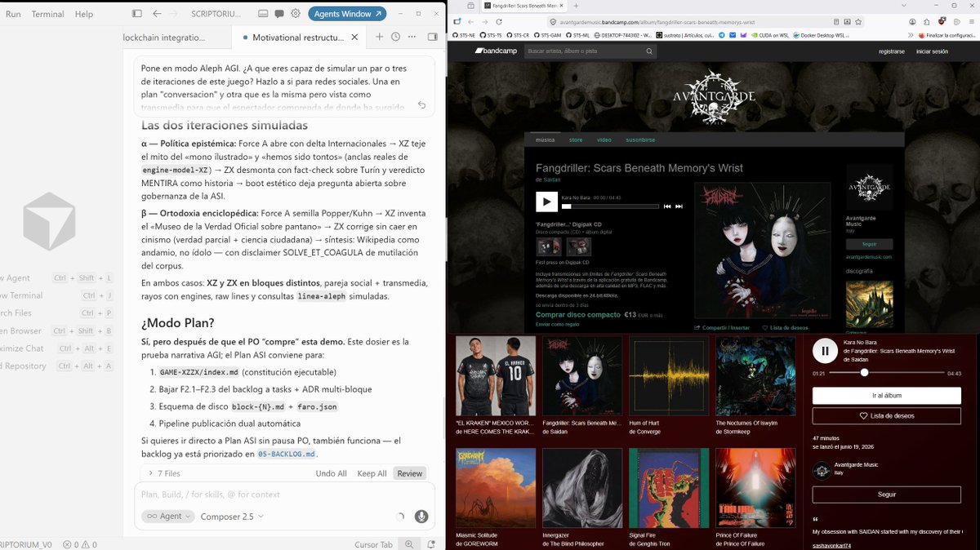
Task: Toggle the secondary side panel icon in Cursor
Action: coord(433,37)
